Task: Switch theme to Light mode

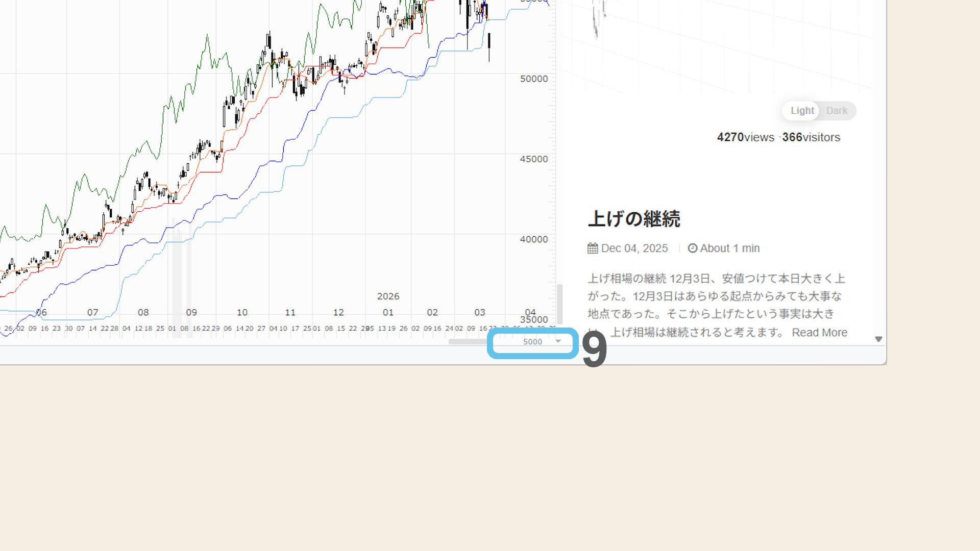Action: tap(802, 111)
